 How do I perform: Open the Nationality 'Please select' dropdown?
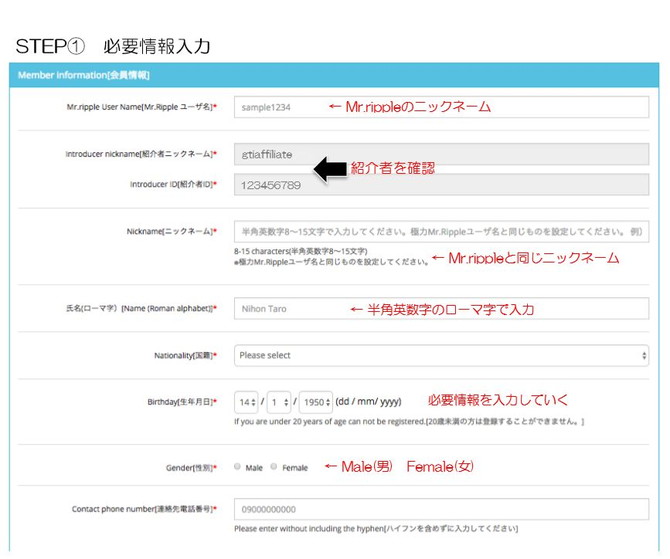(x=440, y=355)
